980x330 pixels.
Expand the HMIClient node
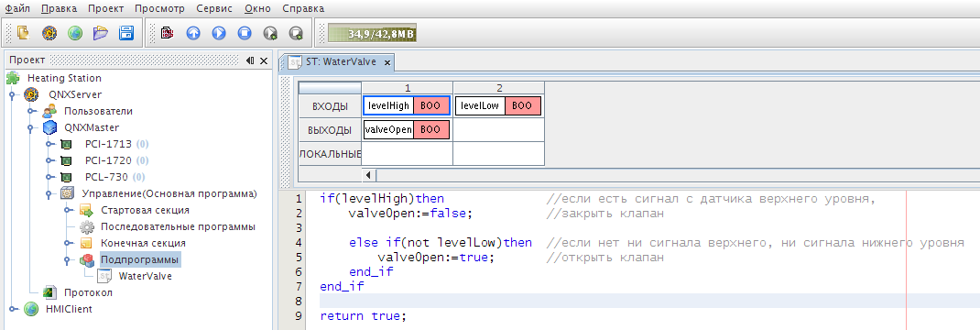pyautogui.click(x=13, y=309)
